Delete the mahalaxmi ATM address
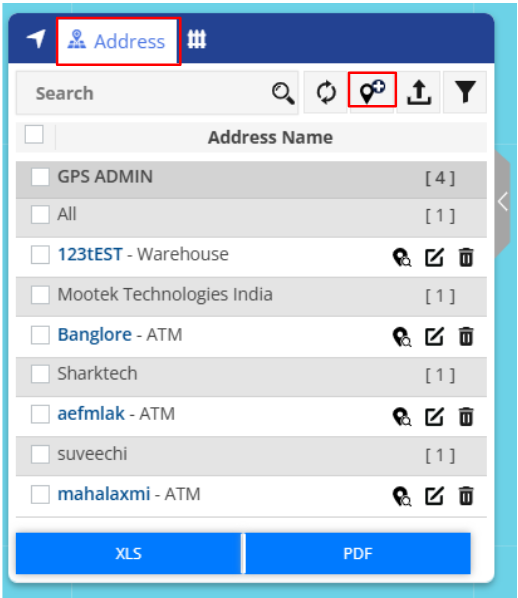 466,496
